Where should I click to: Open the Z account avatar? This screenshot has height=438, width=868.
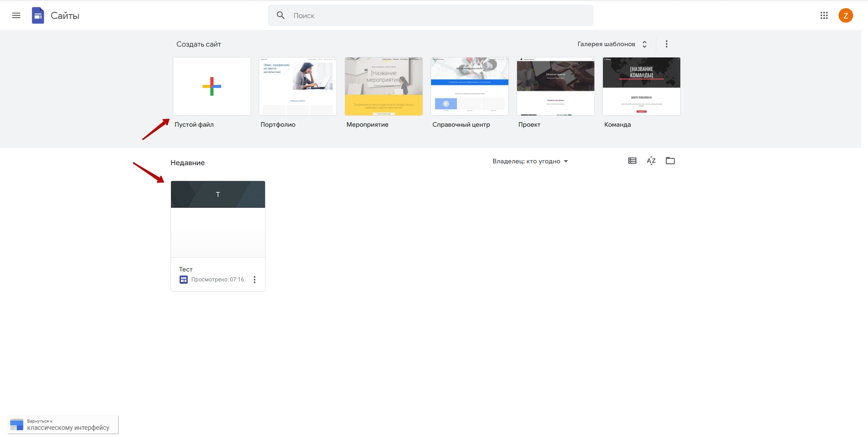point(845,15)
